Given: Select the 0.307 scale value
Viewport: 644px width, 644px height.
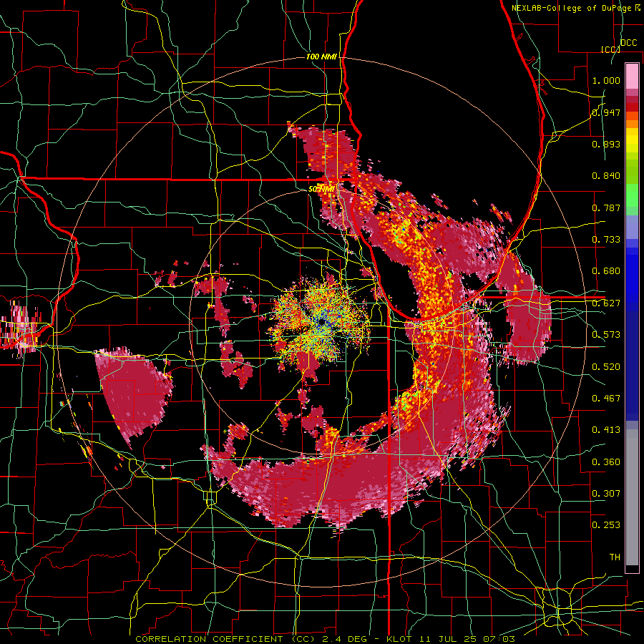Looking at the screenshot, I should click(606, 494).
